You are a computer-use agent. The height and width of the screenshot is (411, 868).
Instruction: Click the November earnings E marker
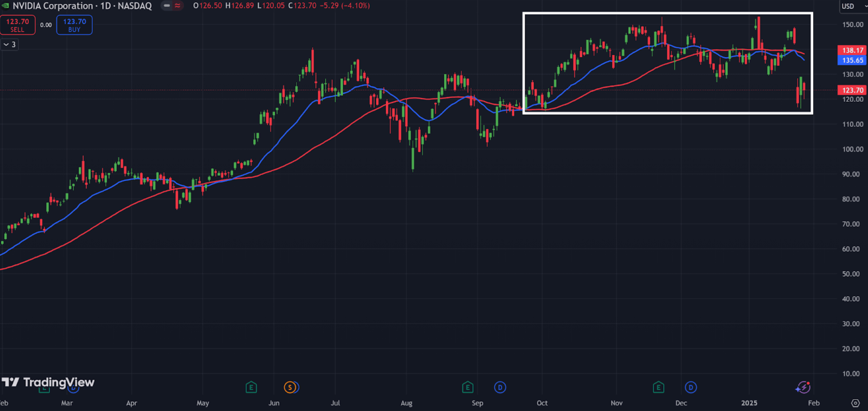[x=658, y=387]
